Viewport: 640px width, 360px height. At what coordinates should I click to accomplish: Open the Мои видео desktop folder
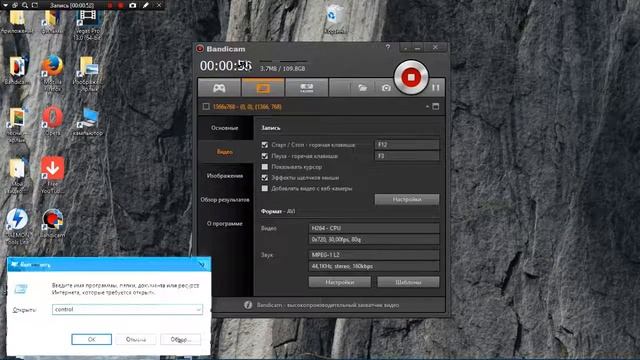coord(17,176)
